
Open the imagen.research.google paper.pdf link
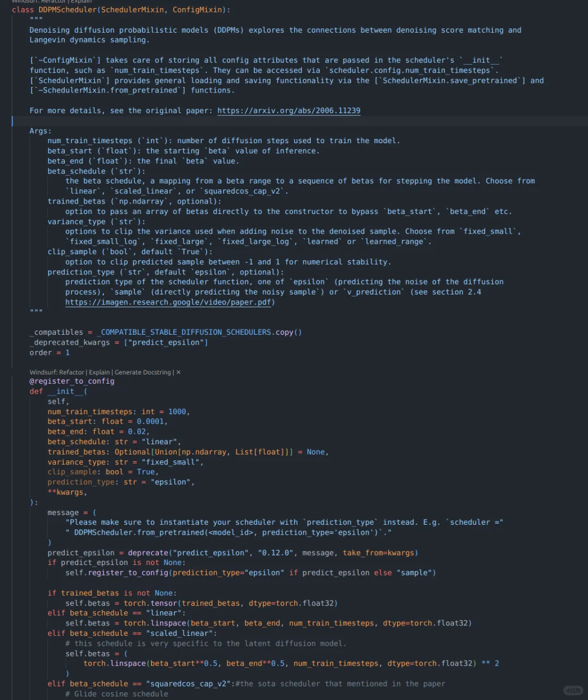pyautogui.click(x=168, y=302)
